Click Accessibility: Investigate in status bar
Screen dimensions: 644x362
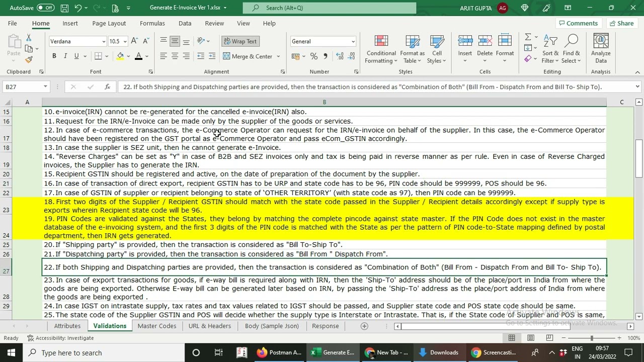[60, 338]
